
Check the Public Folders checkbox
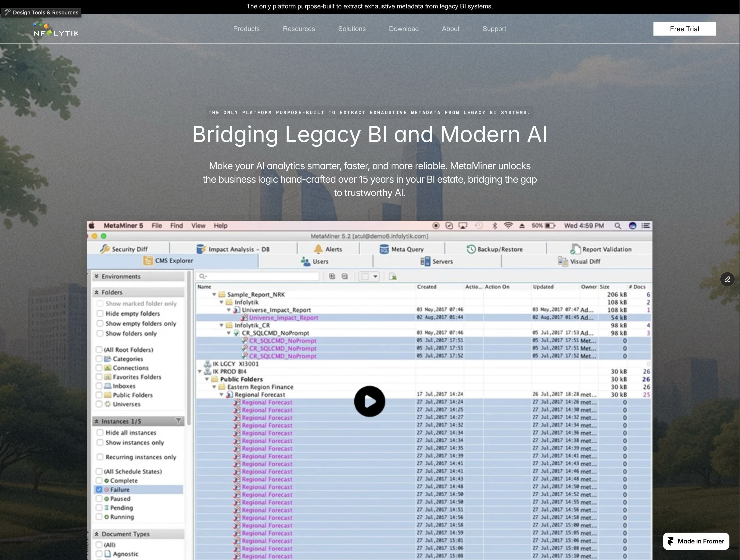(x=99, y=395)
